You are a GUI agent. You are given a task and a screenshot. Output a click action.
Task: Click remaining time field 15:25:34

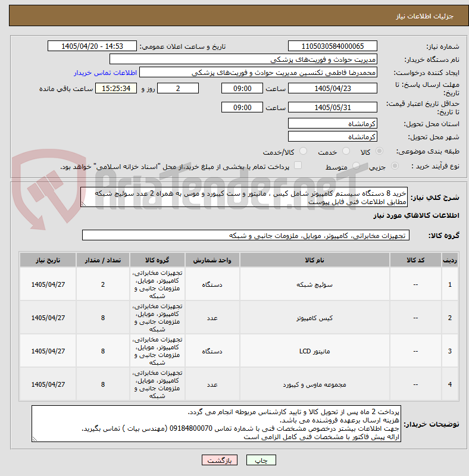[x=116, y=88]
